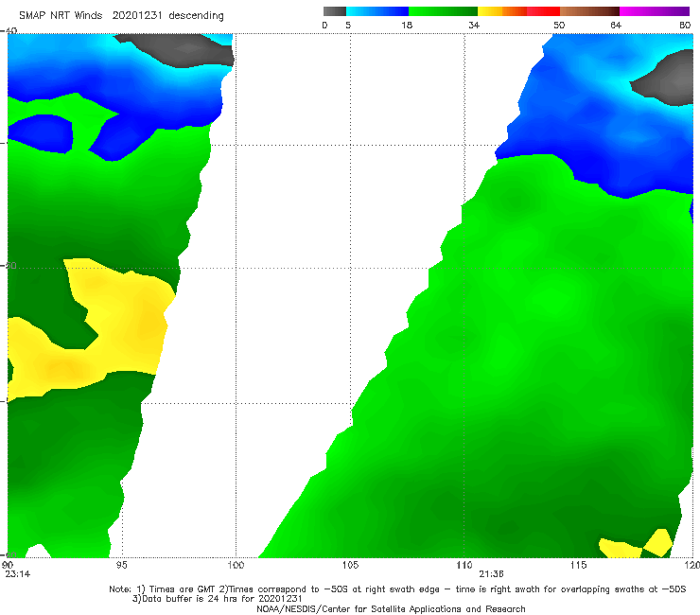Click the NOAA/NESDIS credit line
The height and width of the screenshot is (615, 700).
tap(391, 609)
